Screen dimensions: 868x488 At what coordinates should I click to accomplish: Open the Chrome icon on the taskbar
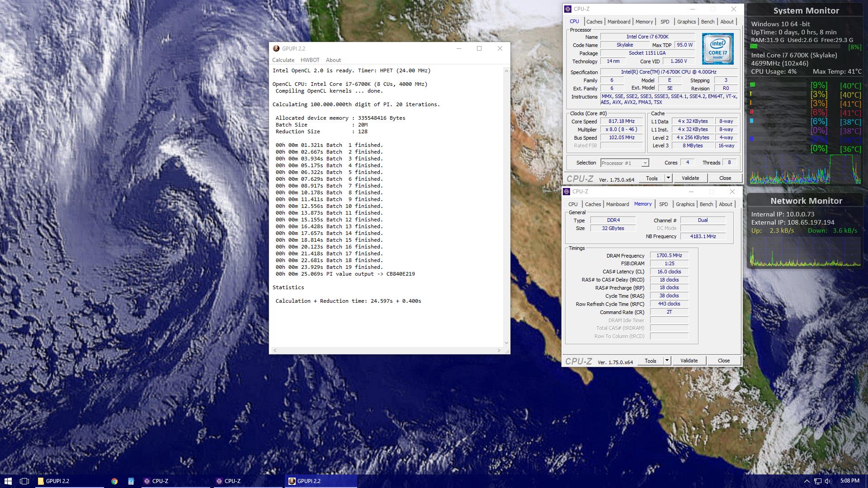click(114, 481)
